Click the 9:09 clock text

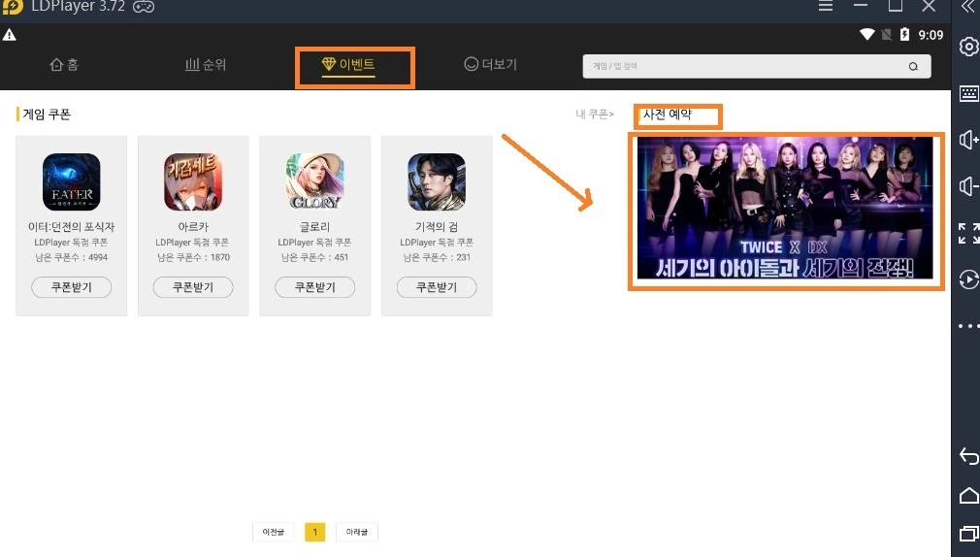[931, 35]
